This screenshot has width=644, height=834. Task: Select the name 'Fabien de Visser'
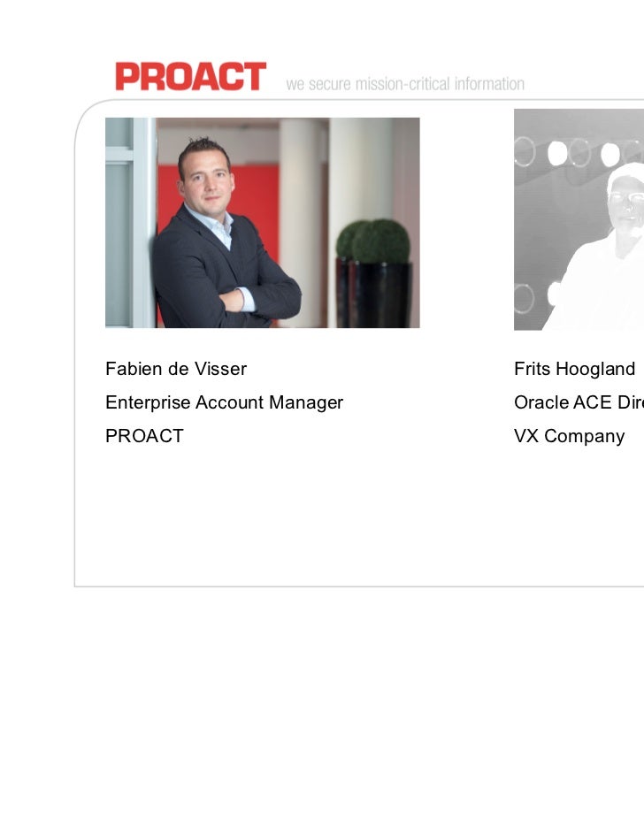point(176,369)
